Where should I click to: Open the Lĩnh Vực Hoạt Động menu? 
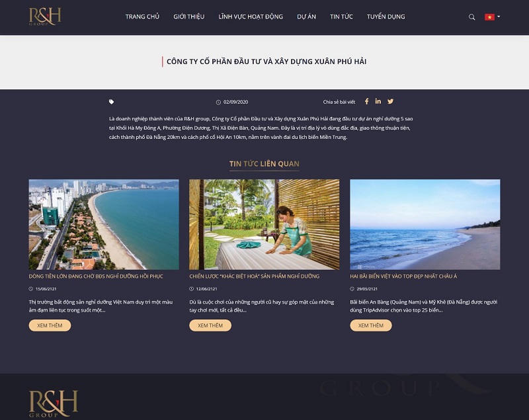point(251,17)
